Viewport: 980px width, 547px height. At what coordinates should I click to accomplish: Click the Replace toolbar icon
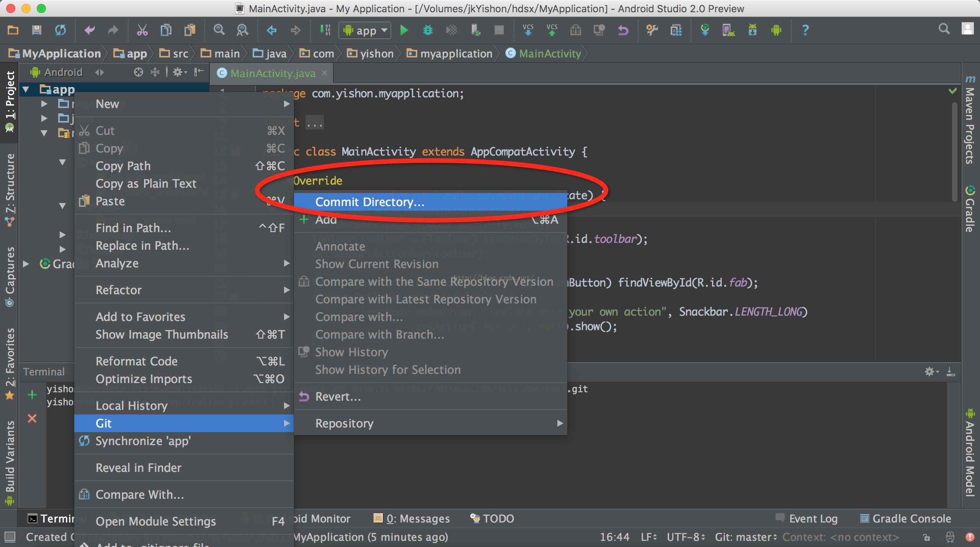click(x=242, y=30)
